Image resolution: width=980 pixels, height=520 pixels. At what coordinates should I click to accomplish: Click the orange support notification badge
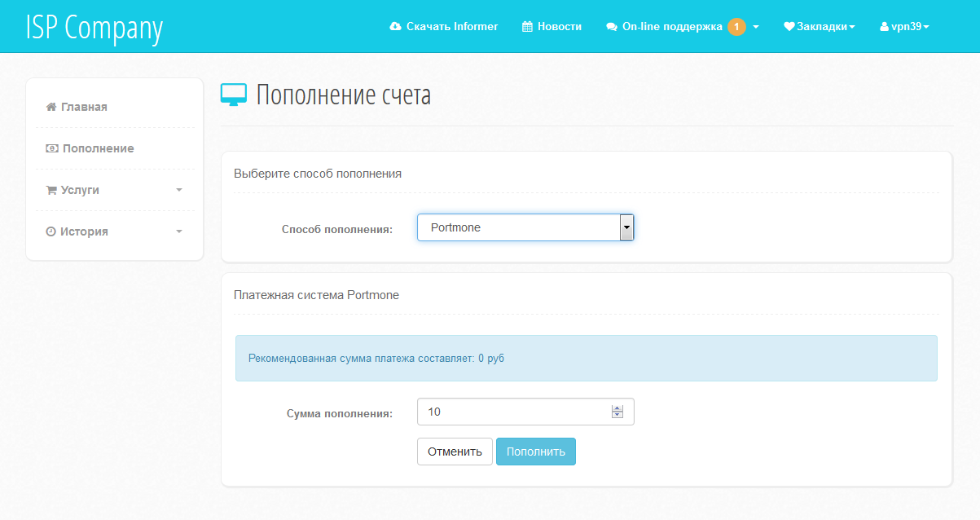tap(736, 27)
